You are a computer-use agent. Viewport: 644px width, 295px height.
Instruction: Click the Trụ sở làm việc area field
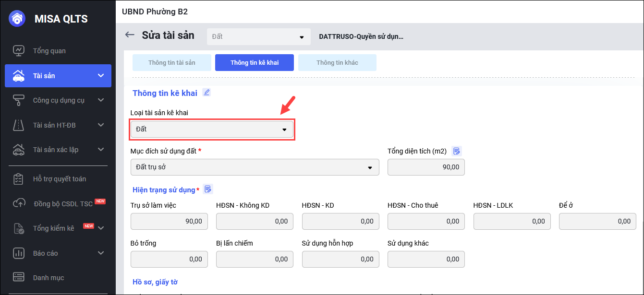(x=169, y=221)
